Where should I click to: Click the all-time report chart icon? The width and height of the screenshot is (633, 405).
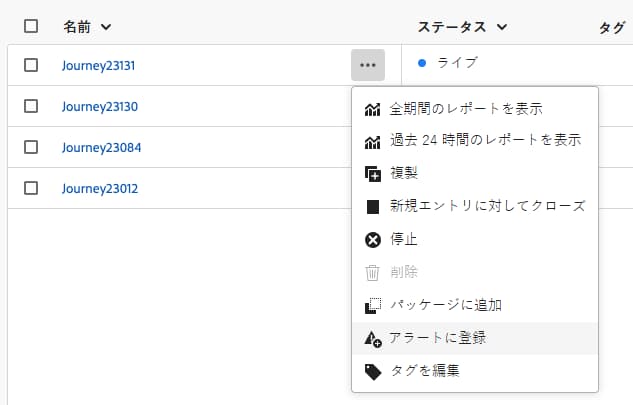(373, 108)
